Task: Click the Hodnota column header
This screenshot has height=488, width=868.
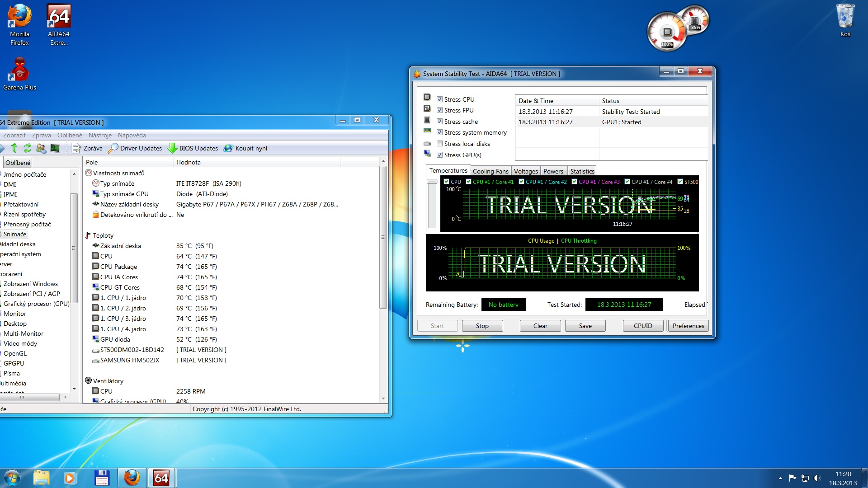Action: pyautogui.click(x=257, y=162)
